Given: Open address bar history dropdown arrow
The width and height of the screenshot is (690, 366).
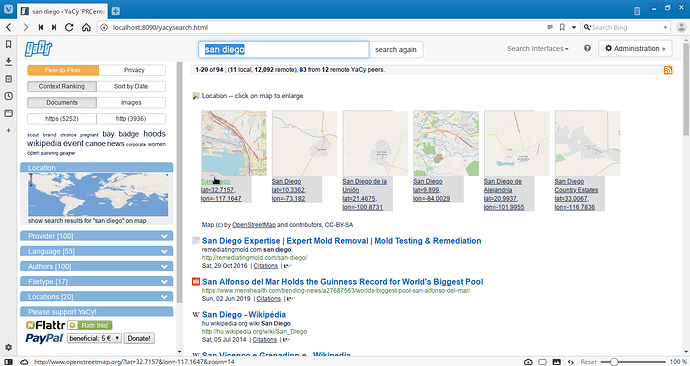Looking at the screenshot, I should [574, 27].
